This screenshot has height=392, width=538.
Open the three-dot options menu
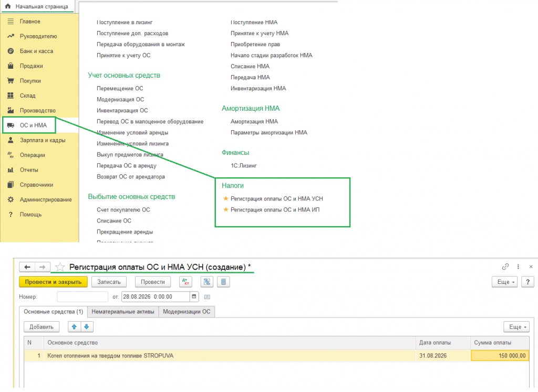point(518,267)
